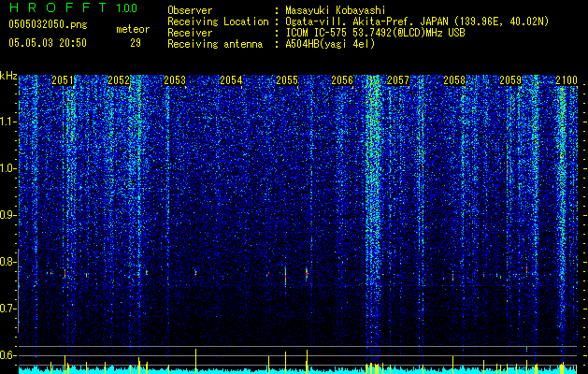Click the Receiver field label
The width and height of the screenshot is (588, 374).
click(x=190, y=33)
